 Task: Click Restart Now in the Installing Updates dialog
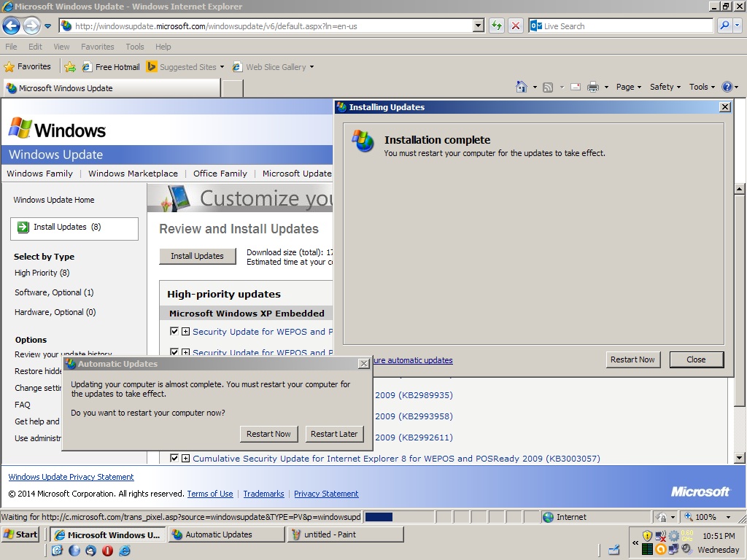(632, 359)
